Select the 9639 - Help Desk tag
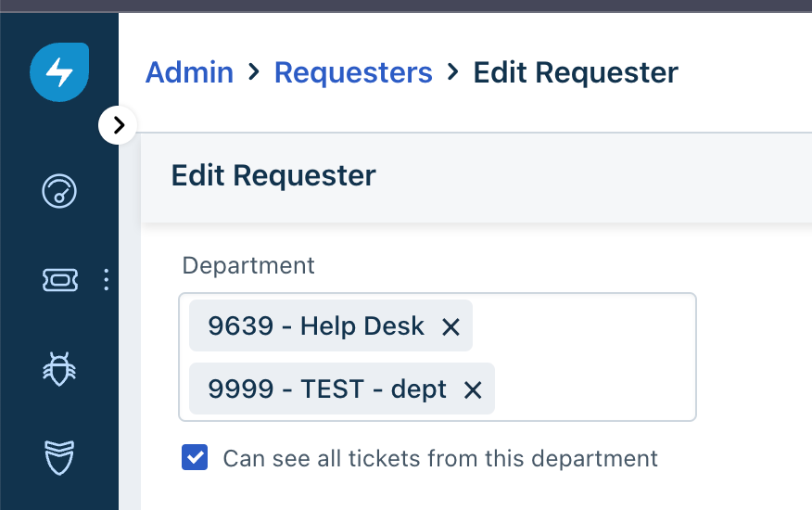812x510 pixels. tap(316, 326)
